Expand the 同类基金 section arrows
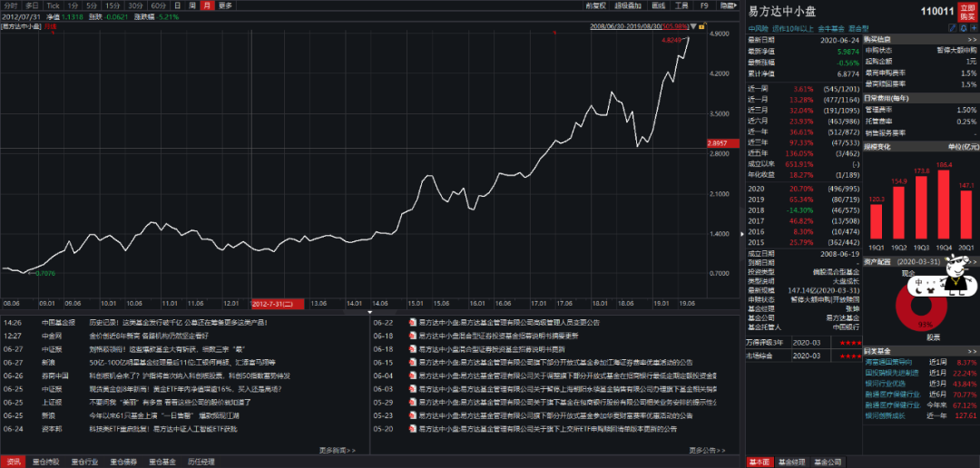980x468 pixels. (x=972, y=352)
